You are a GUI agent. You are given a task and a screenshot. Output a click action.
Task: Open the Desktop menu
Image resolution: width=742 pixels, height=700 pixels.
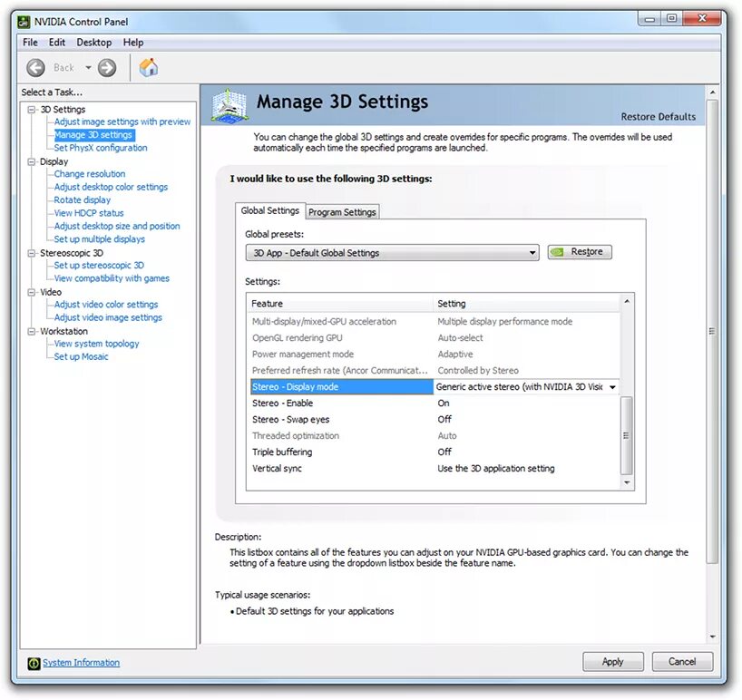click(94, 42)
